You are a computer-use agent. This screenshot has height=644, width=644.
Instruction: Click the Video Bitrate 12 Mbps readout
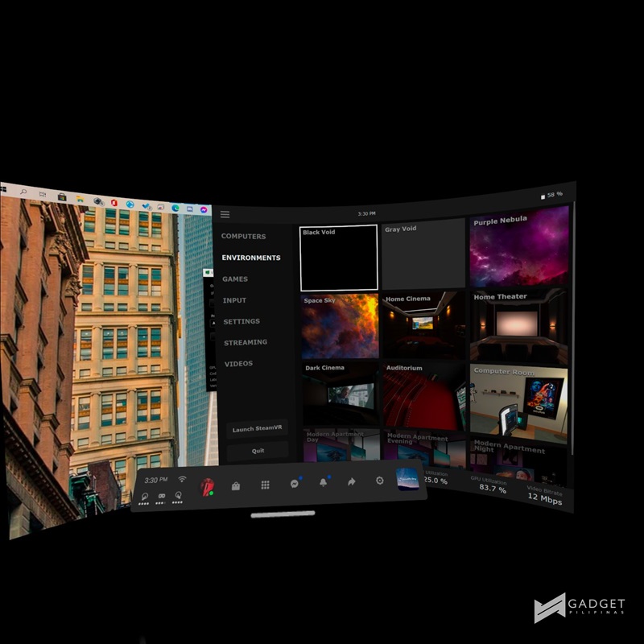tap(545, 495)
